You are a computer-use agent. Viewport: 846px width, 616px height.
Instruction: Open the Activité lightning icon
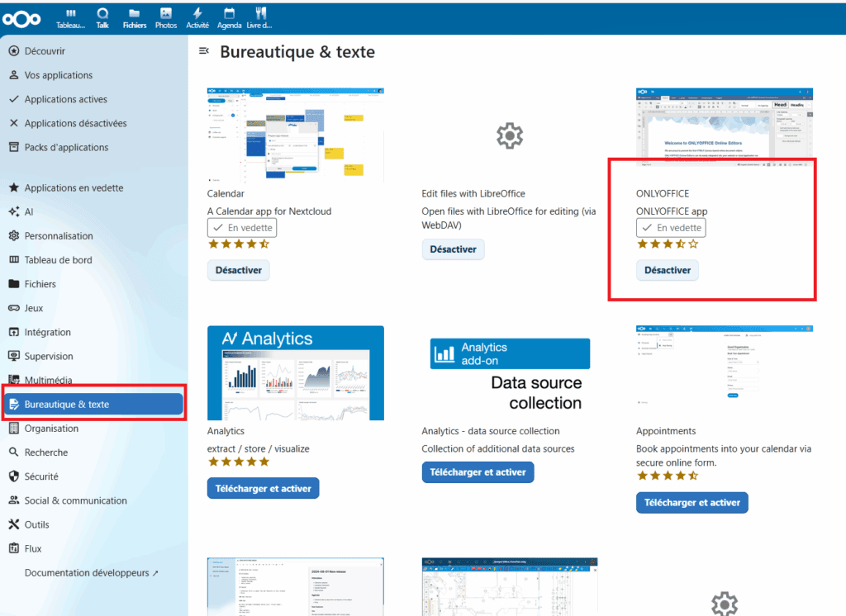pos(197,18)
